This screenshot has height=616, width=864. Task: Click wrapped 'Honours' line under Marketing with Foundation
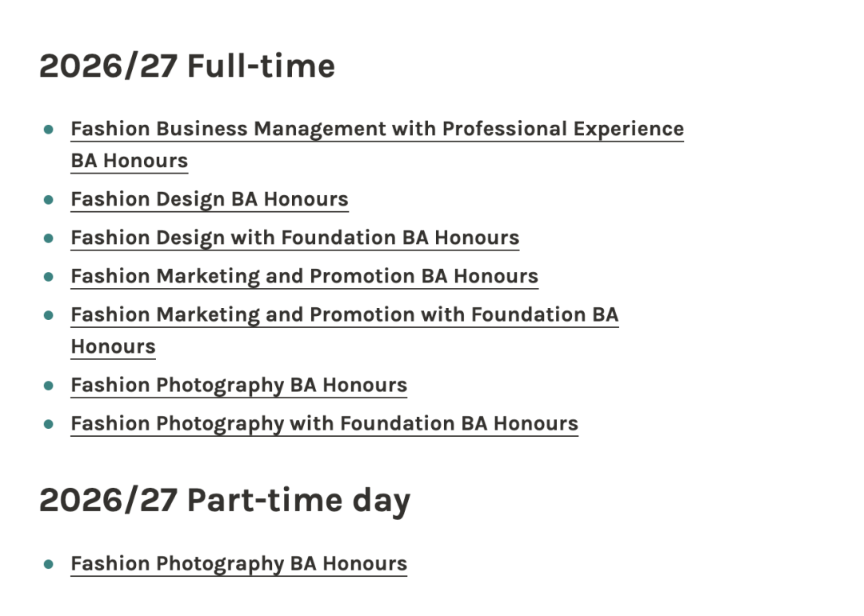pos(113,346)
